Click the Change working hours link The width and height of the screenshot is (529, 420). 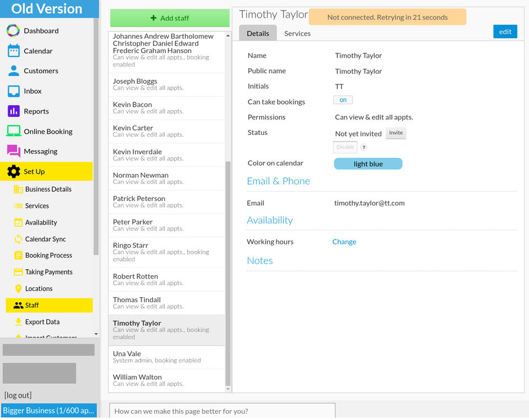point(344,242)
